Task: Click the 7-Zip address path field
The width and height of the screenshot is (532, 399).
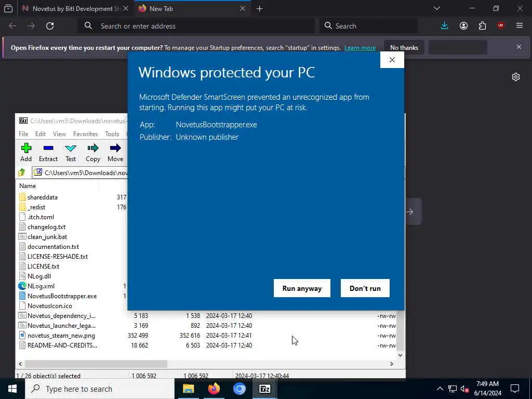Action: [x=81, y=172]
